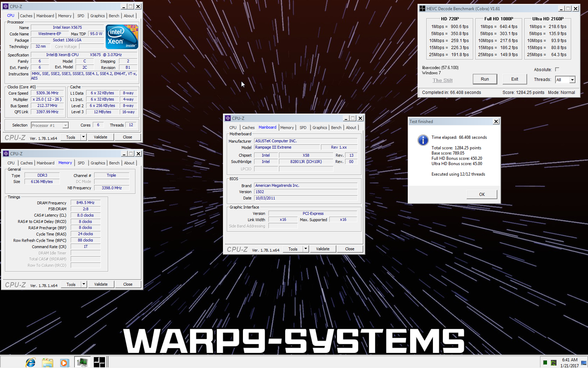This screenshot has height=368, width=588.
Task: Click the Link Width x16 field
Action: tap(283, 219)
